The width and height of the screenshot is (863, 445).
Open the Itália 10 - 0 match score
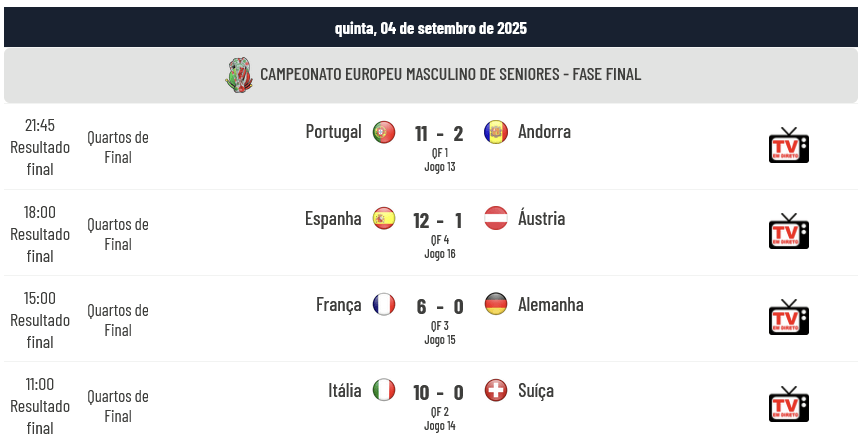point(439,393)
